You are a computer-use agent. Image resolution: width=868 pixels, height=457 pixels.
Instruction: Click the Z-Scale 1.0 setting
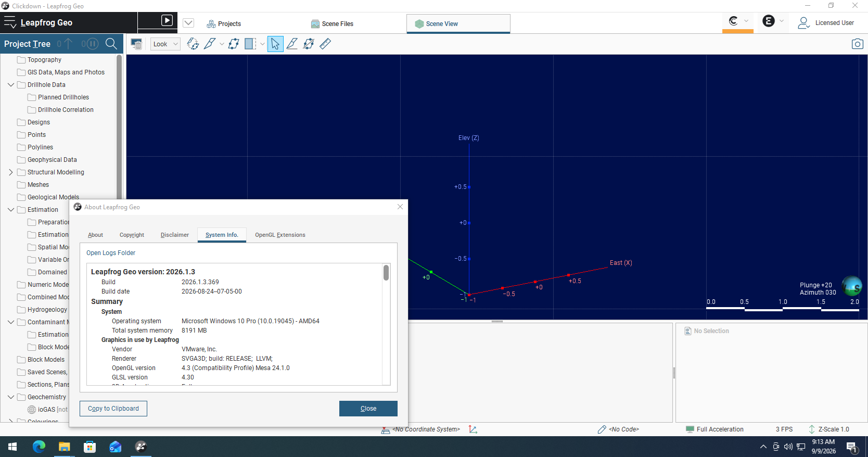(828, 429)
